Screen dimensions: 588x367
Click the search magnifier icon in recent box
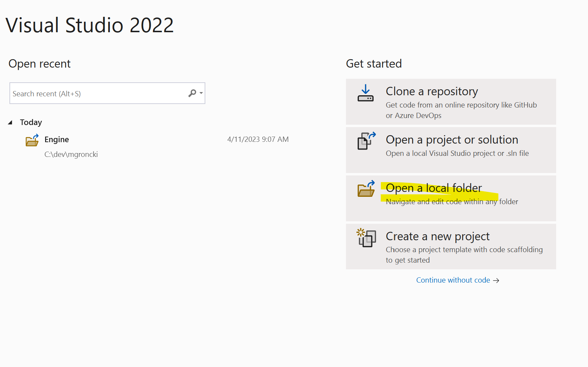(192, 93)
